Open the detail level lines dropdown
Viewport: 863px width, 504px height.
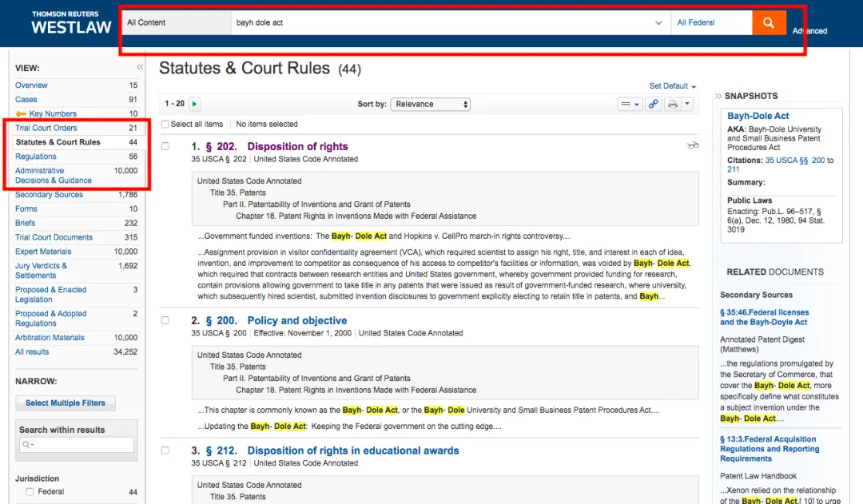pos(630,104)
